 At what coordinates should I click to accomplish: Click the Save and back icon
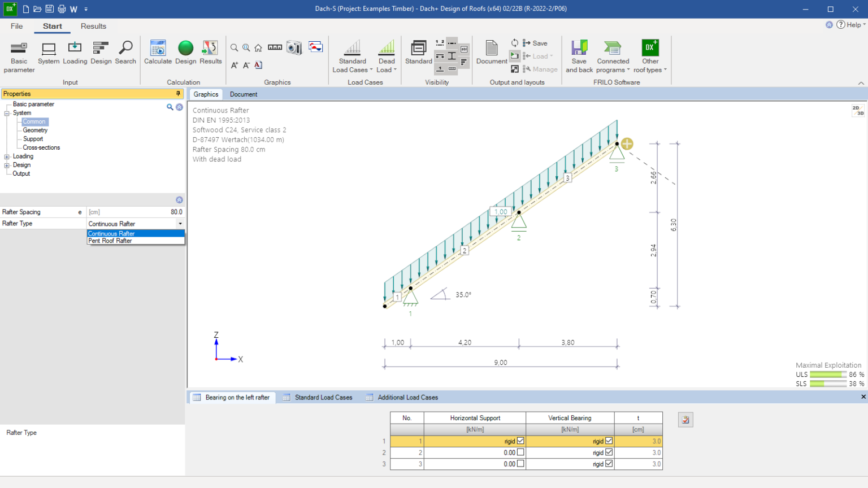579,54
